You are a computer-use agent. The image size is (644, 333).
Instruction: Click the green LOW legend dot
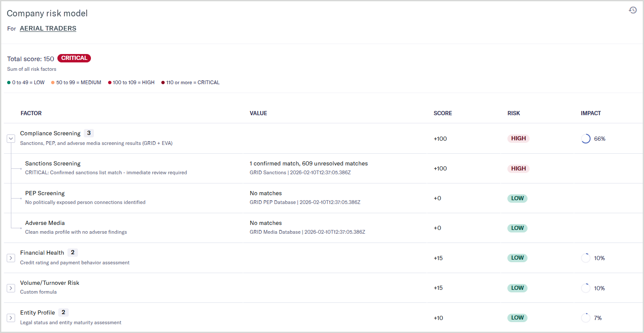(9, 83)
